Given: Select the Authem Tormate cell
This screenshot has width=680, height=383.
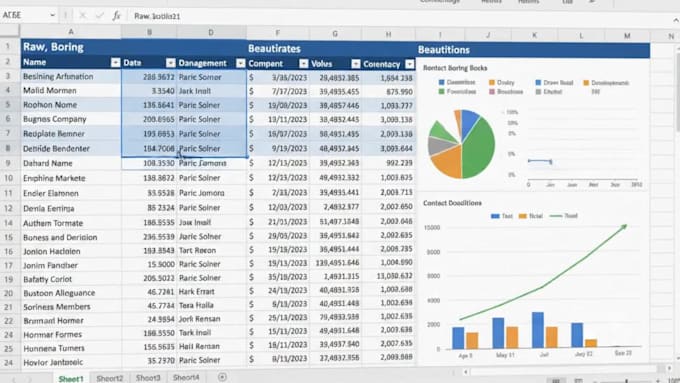Looking at the screenshot, I should (71, 223).
